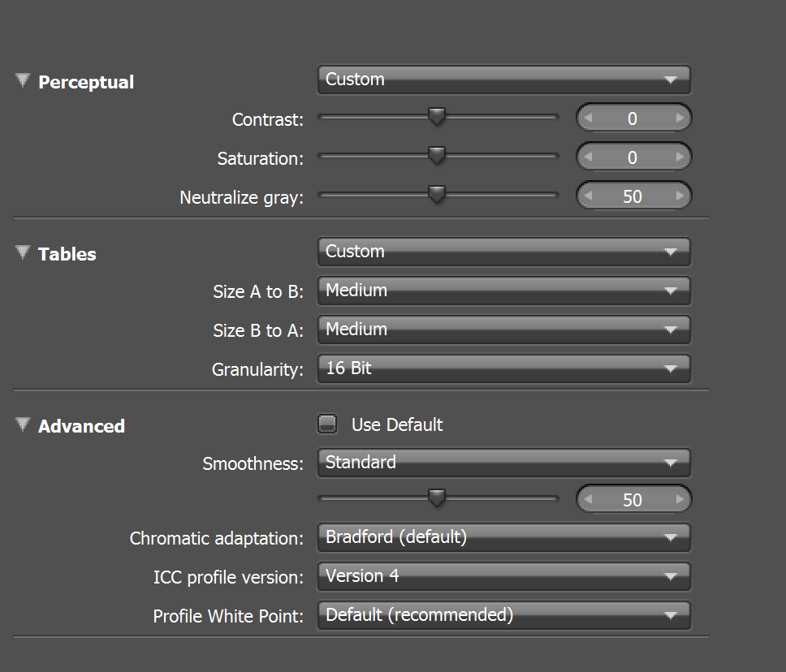Click the Contrast slider handle

437,118
